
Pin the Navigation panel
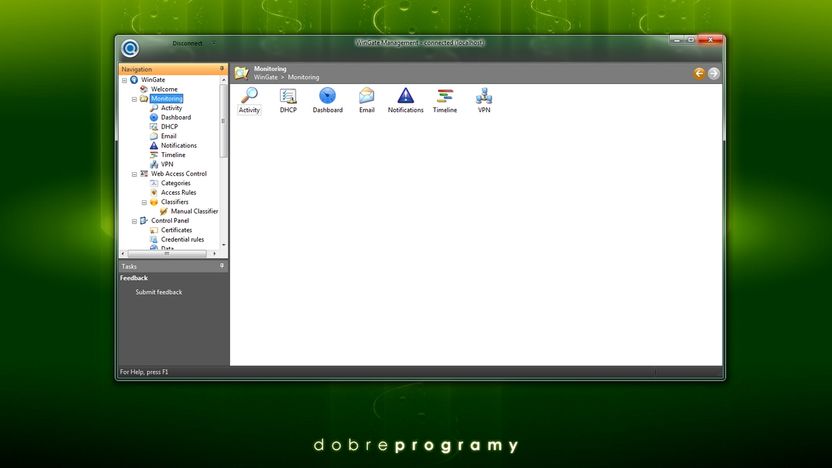(x=222, y=69)
